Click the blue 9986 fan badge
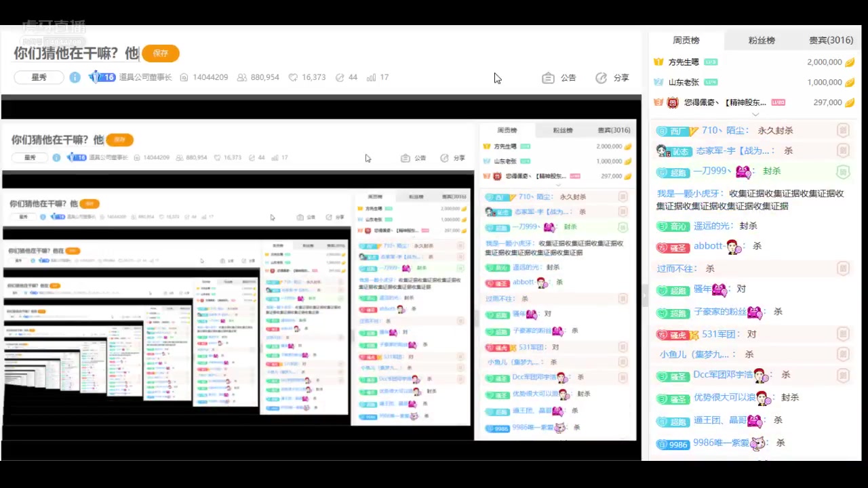This screenshot has height=488, width=868. 673,445
